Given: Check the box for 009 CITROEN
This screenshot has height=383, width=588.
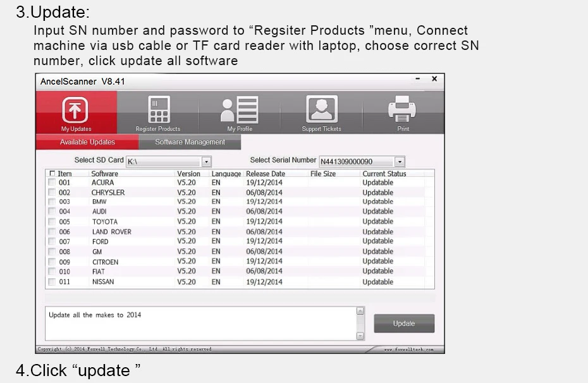Looking at the screenshot, I should tap(52, 262).
